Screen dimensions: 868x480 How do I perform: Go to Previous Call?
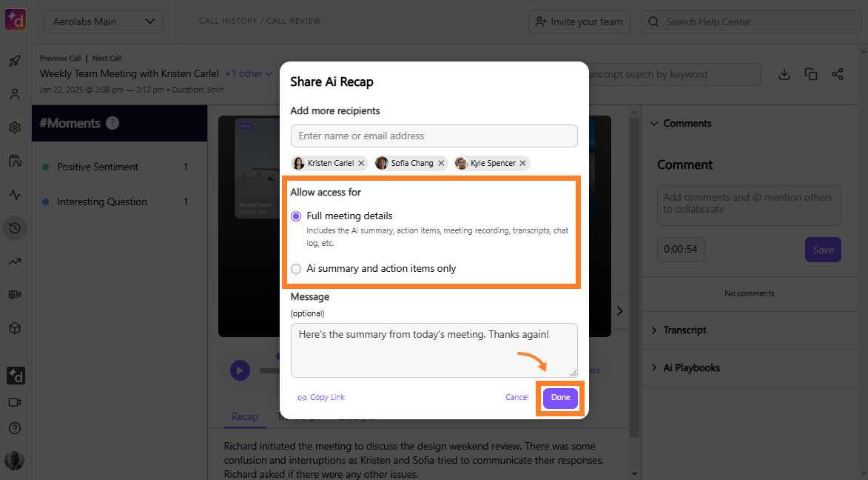point(61,59)
